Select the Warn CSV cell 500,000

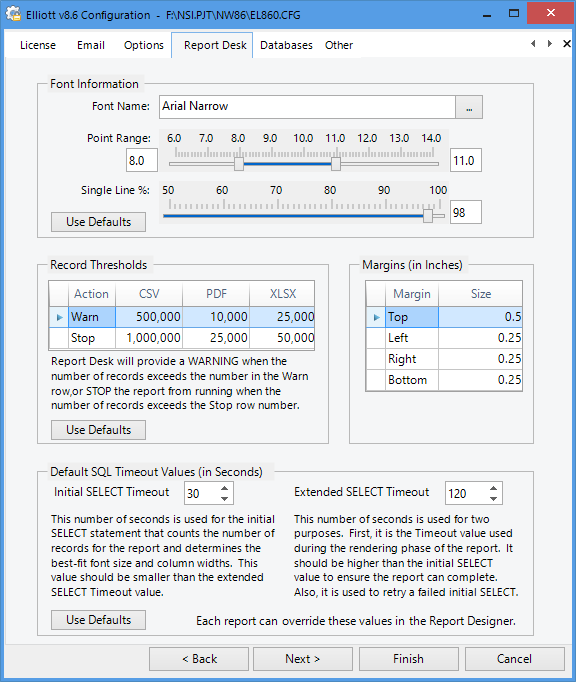[x=149, y=317]
